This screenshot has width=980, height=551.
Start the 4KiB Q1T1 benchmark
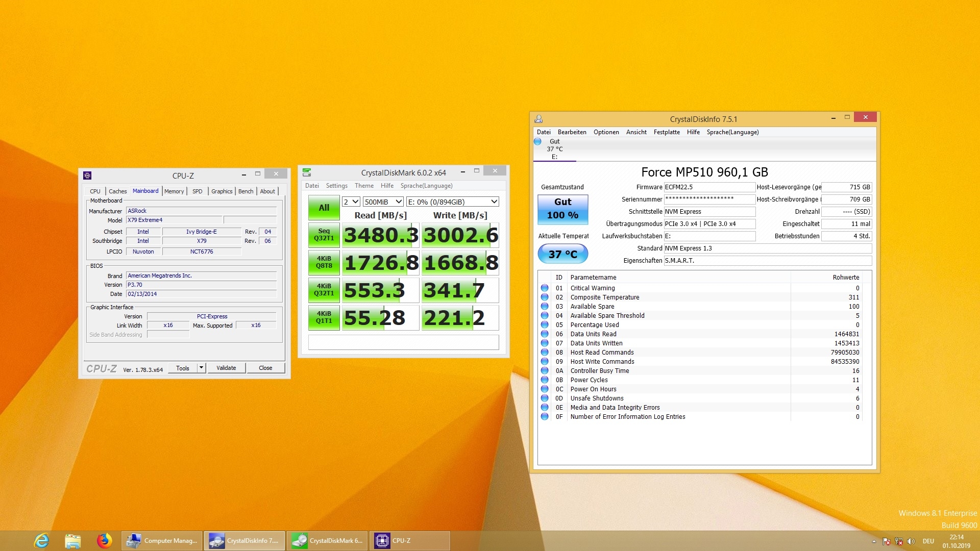324,317
